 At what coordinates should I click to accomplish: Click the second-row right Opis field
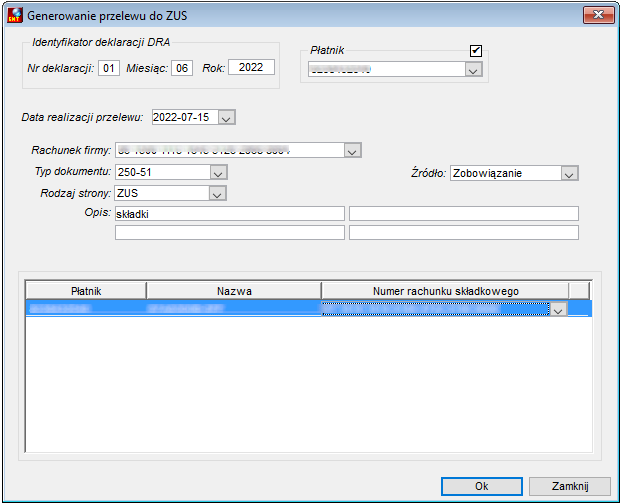464,232
